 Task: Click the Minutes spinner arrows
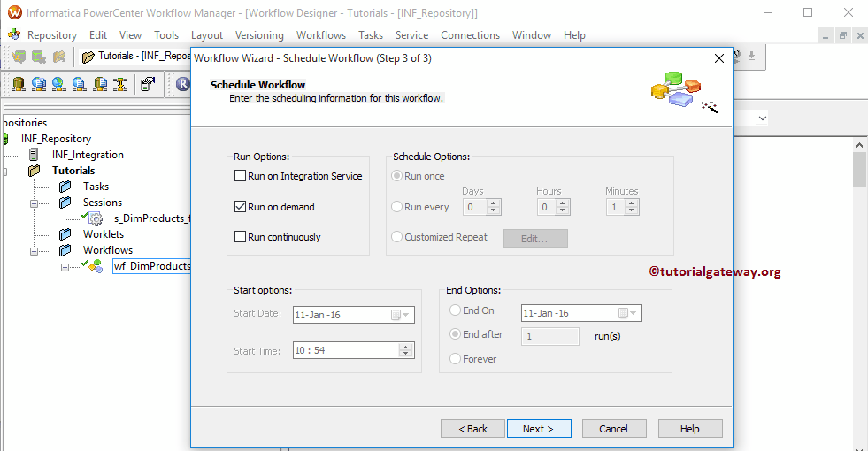tap(632, 207)
